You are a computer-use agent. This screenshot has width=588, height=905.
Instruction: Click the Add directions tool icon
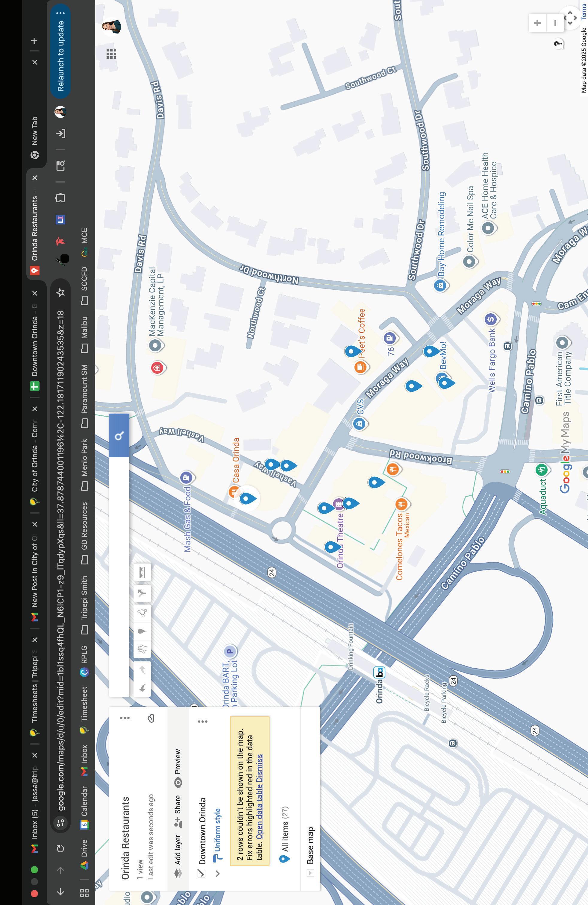[x=142, y=593]
